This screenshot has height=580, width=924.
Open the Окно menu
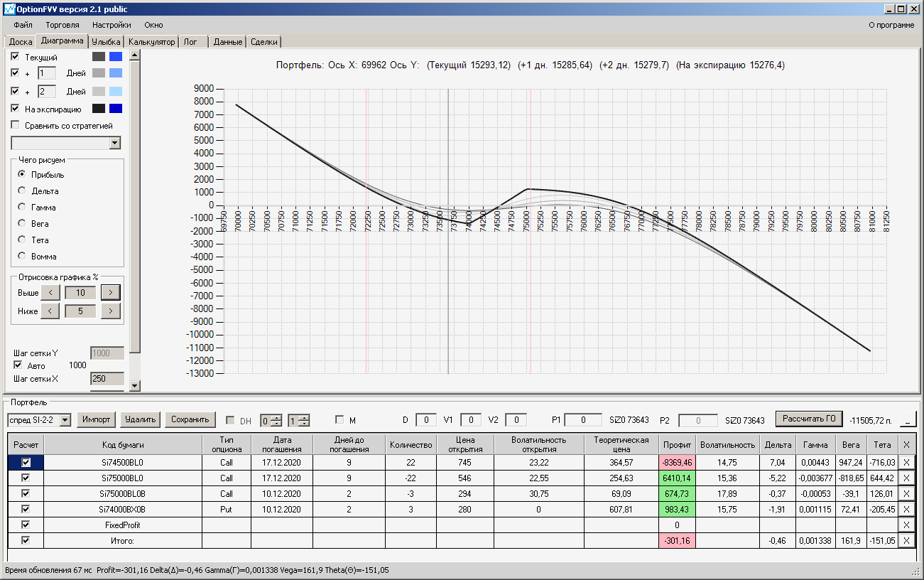[x=153, y=25]
